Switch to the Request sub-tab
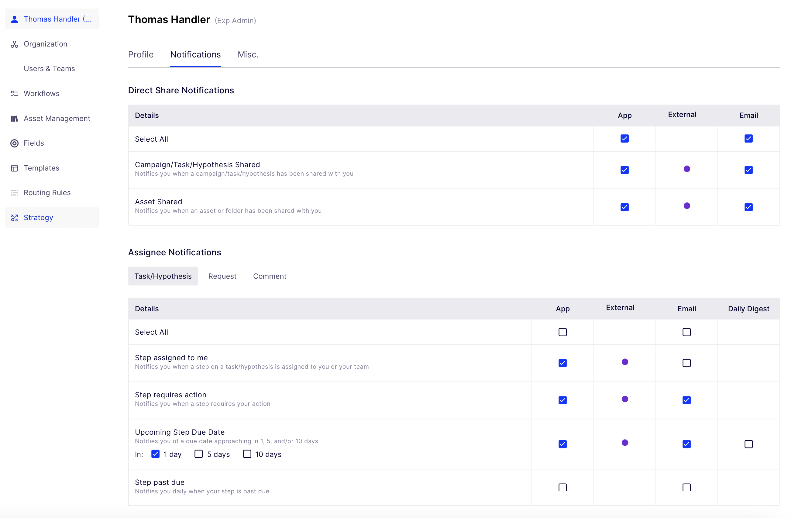This screenshot has width=812, height=518. pos(222,276)
